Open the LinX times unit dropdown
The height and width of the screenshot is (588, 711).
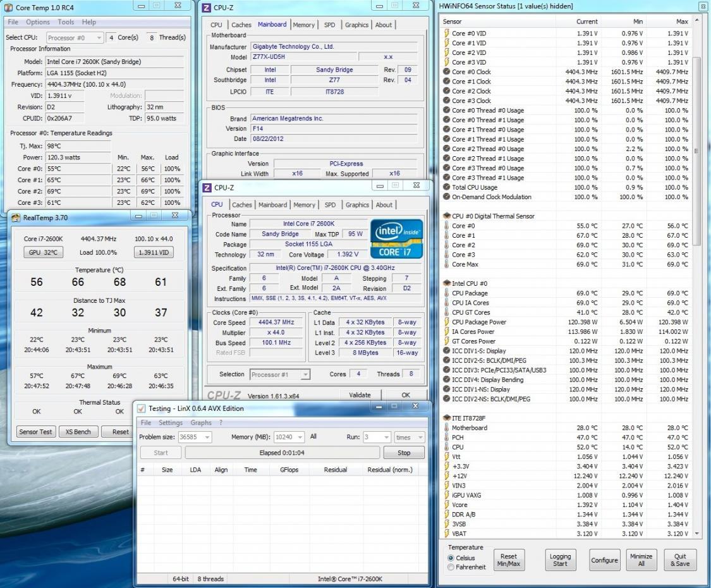409,437
